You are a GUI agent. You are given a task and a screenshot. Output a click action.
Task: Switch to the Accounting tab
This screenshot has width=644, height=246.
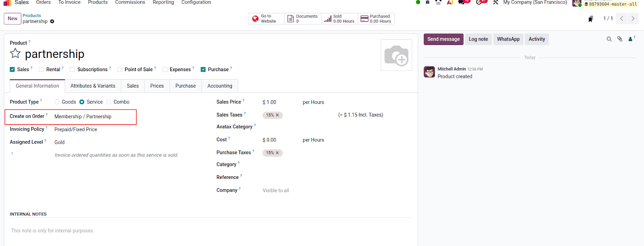tap(220, 86)
